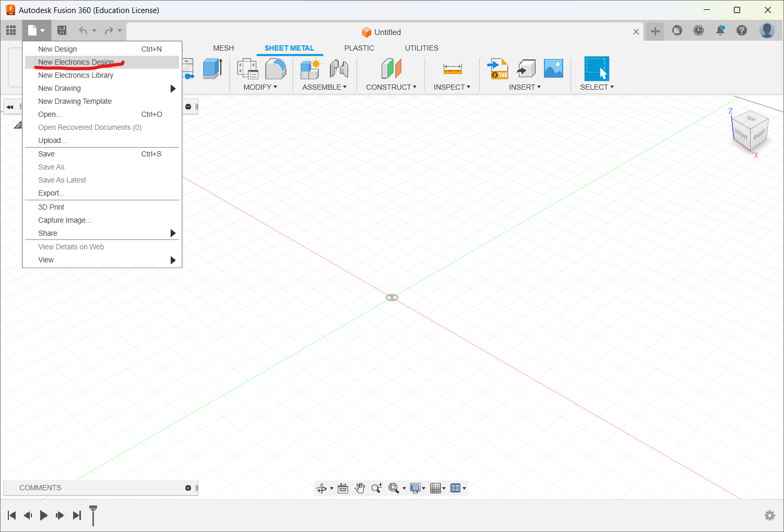Click the Save disk icon

(62, 31)
